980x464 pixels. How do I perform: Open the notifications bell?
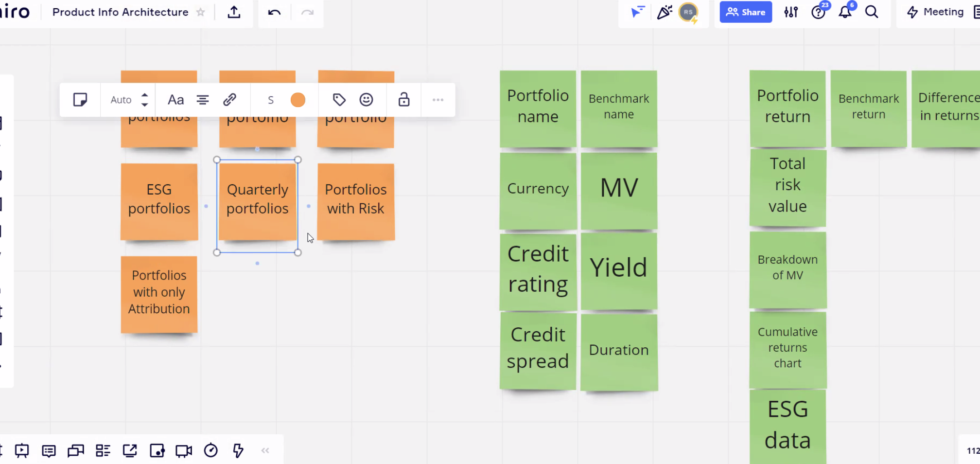pyautogui.click(x=845, y=12)
